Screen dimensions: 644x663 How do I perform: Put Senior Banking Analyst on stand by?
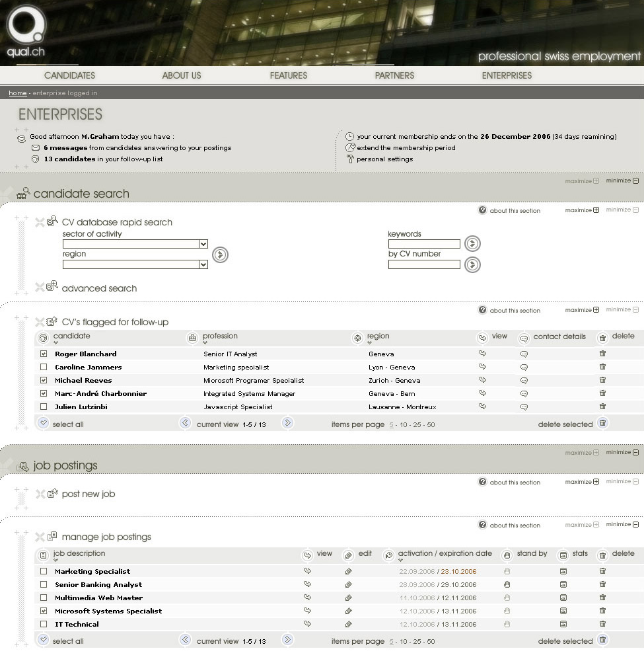(x=507, y=584)
